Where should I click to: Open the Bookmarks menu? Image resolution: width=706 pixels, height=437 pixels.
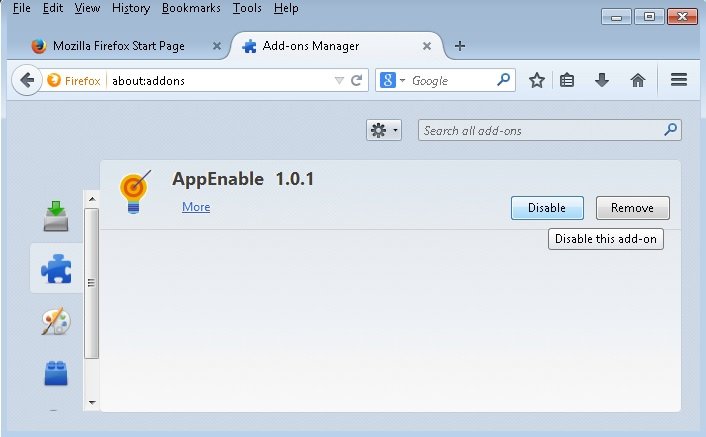tap(191, 8)
